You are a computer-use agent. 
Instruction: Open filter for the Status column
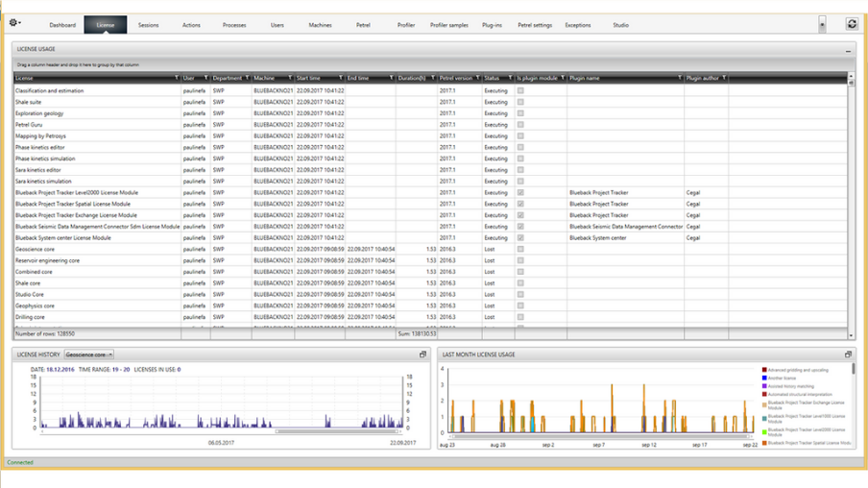pos(511,78)
